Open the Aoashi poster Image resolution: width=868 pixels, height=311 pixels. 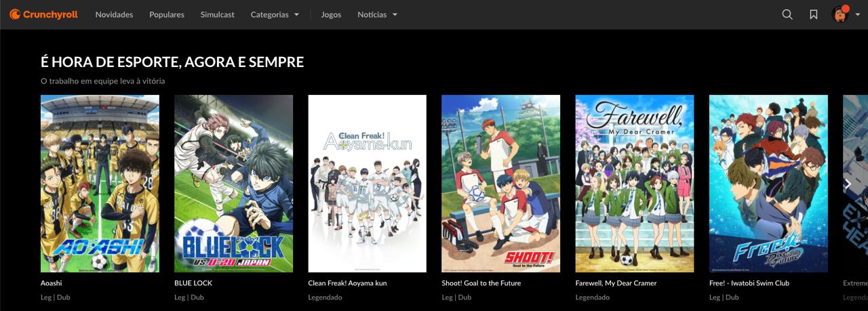(x=100, y=183)
